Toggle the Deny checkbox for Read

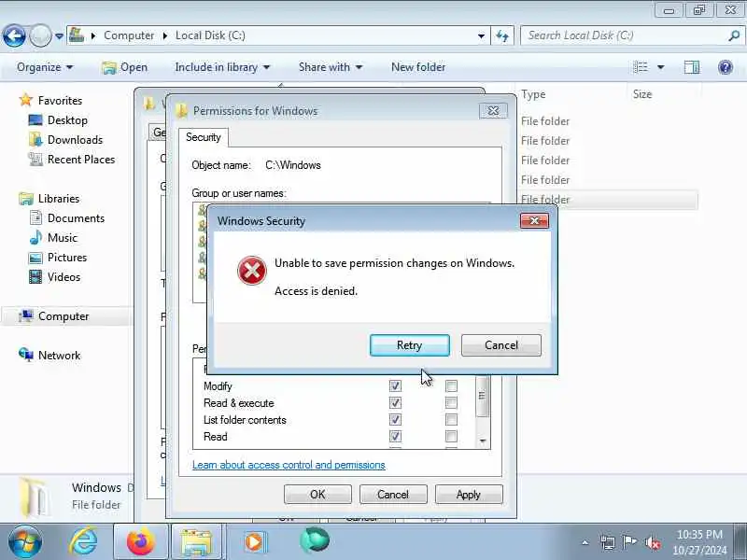[x=451, y=436]
